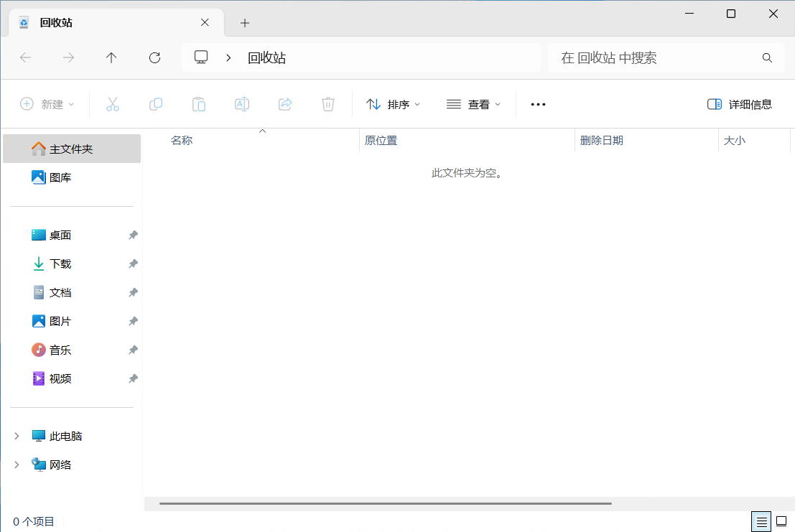Open the 图库 (Gallery) sidebar item
This screenshot has width=795, height=532.
[x=61, y=177]
